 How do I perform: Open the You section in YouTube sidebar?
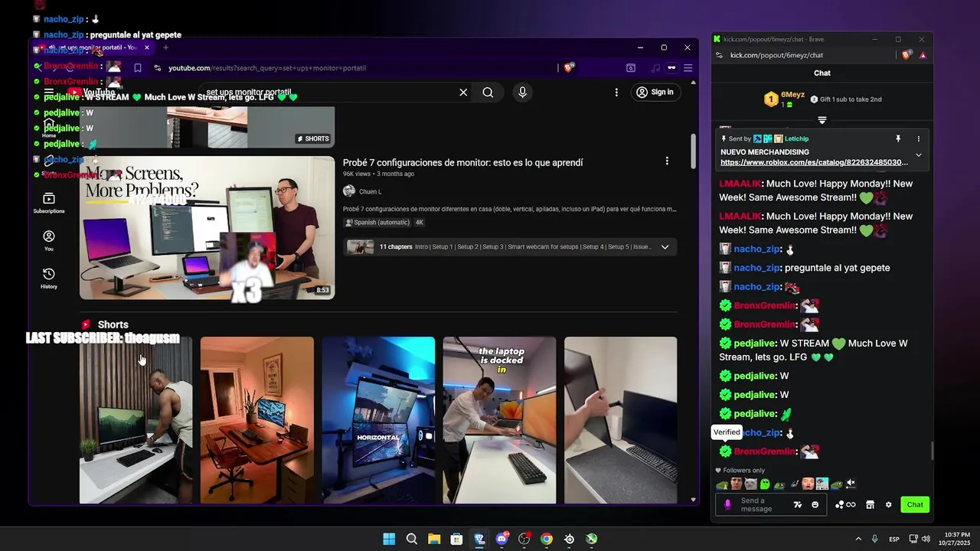pos(49,240)
